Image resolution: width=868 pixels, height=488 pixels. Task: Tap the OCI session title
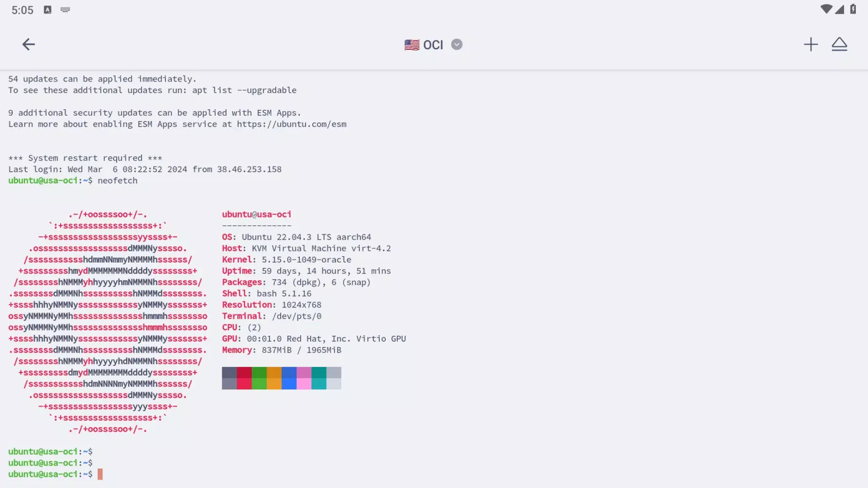click(x=433, y=45)
